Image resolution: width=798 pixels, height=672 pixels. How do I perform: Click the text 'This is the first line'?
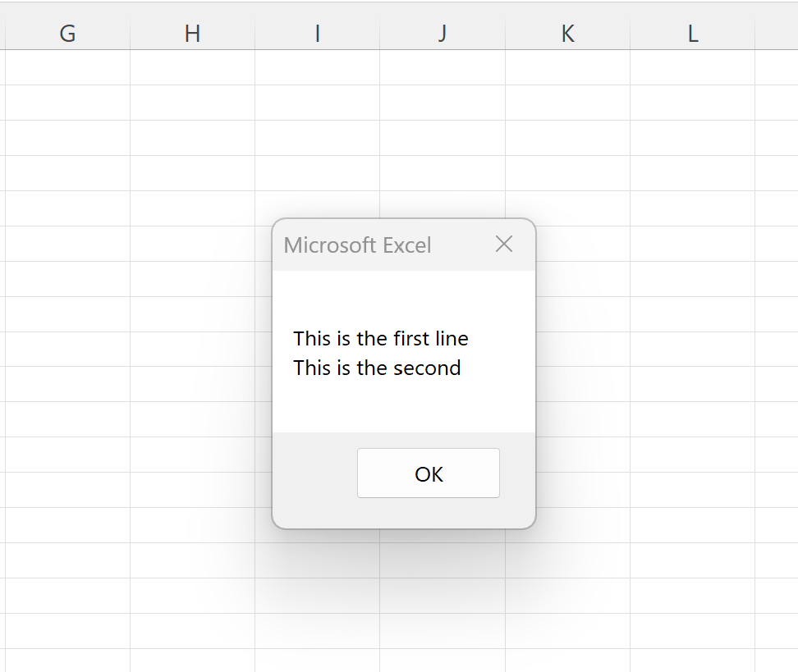[381, 339]
